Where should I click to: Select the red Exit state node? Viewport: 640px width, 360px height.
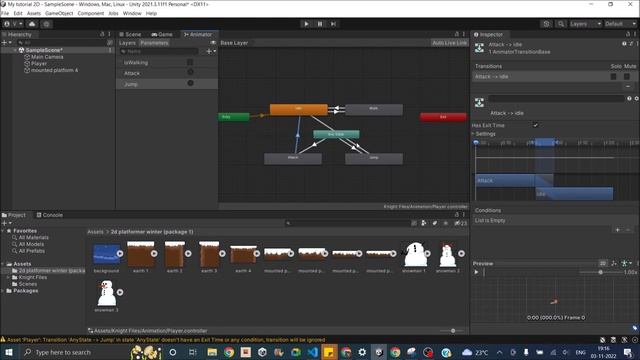[x=443, y=117]
